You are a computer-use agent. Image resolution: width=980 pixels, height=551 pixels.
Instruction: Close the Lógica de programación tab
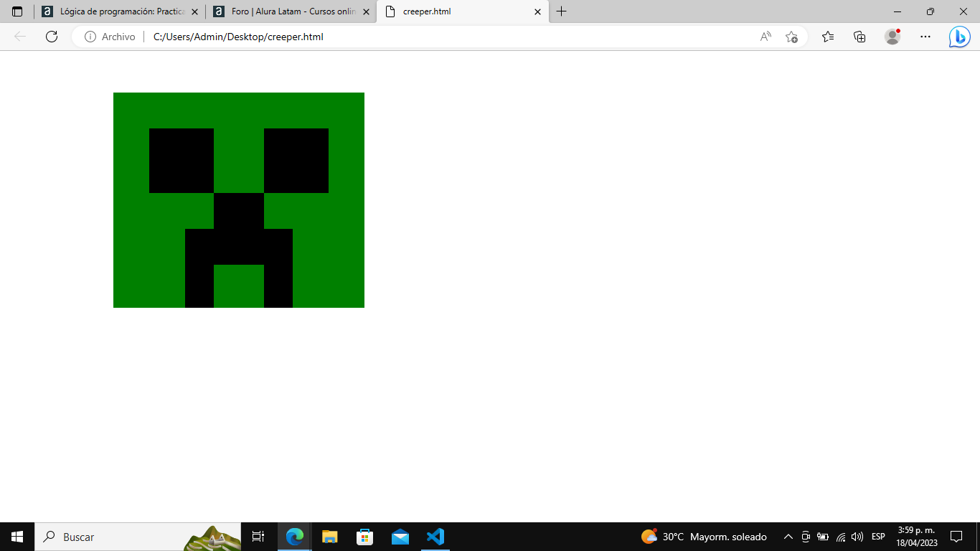pos(194,11)
